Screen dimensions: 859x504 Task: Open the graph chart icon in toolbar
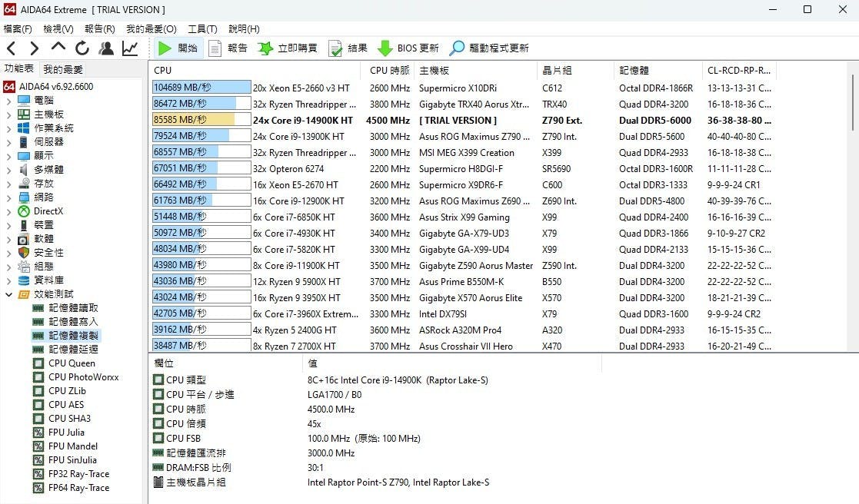(130, 48)
